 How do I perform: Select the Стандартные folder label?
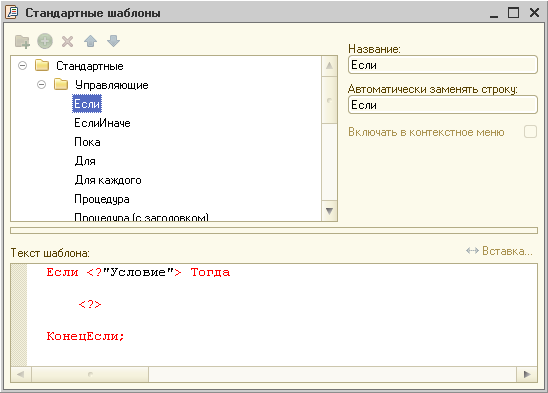(90, 66)
